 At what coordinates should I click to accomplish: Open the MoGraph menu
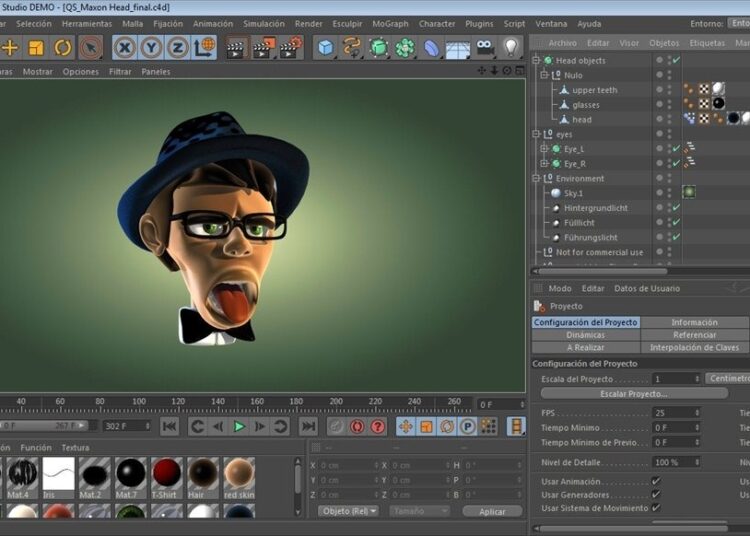(390, 24)
